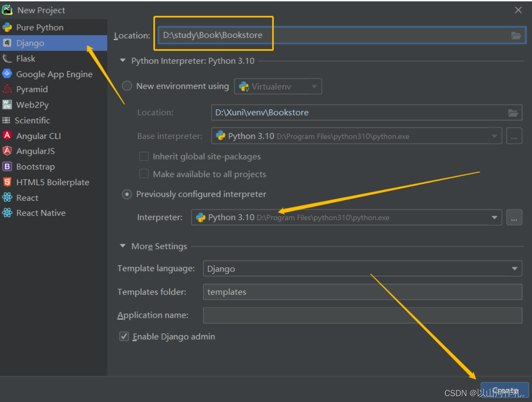Click the Bootstrap B icon
Screen dimensions: 532x402
pos(7,166)
